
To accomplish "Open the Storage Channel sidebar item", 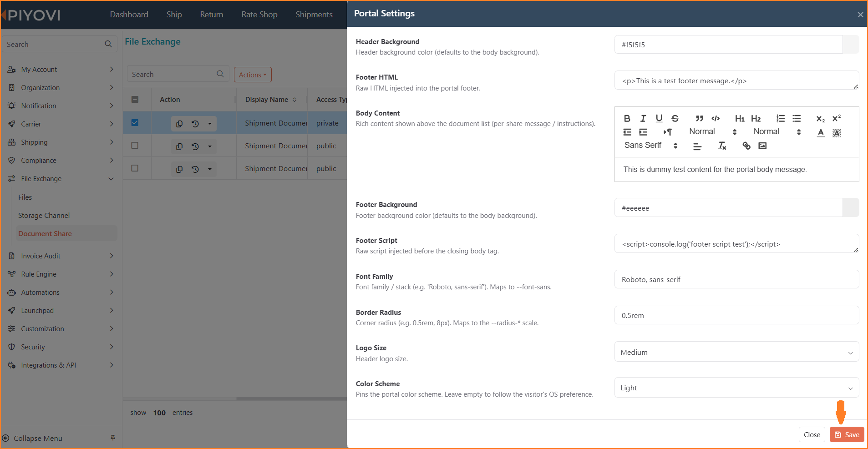I will click(x=44, y=216).
